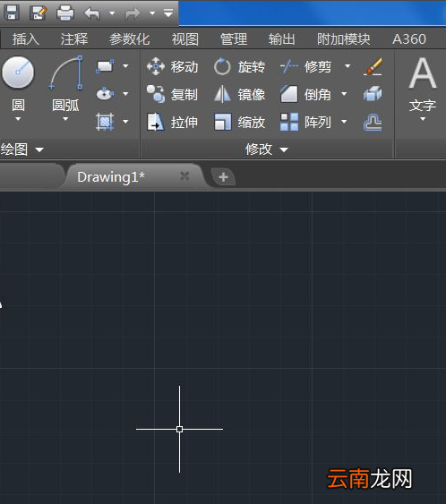Select the Rotate (旋转) tool
The height and width of the screenshot is (504, 446).
pos(239,67)
